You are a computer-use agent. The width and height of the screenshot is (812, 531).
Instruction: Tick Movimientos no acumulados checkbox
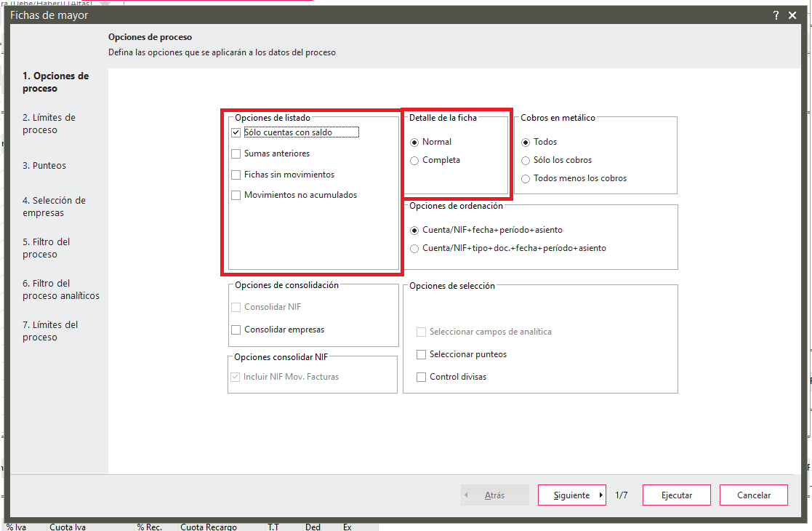pos(236,196)
